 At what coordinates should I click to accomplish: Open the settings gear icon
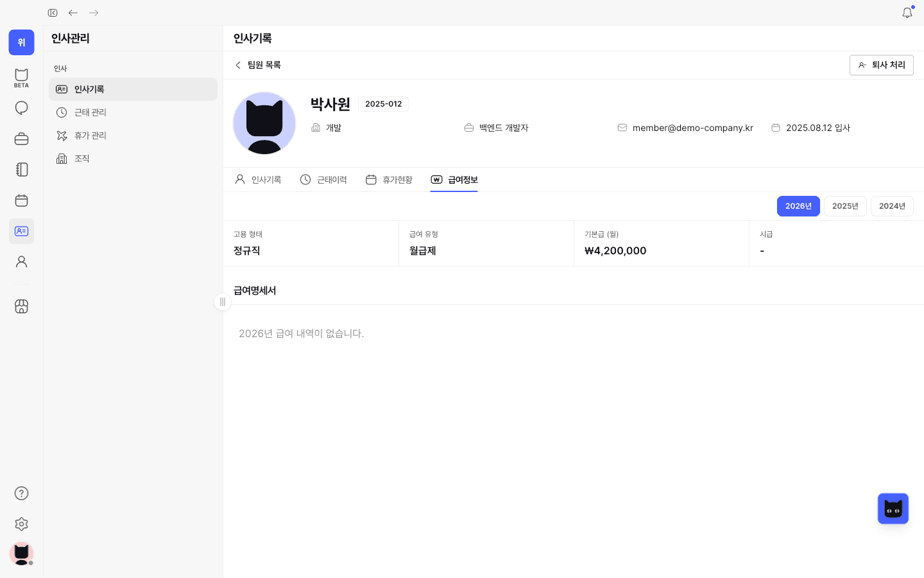[21, 524]
